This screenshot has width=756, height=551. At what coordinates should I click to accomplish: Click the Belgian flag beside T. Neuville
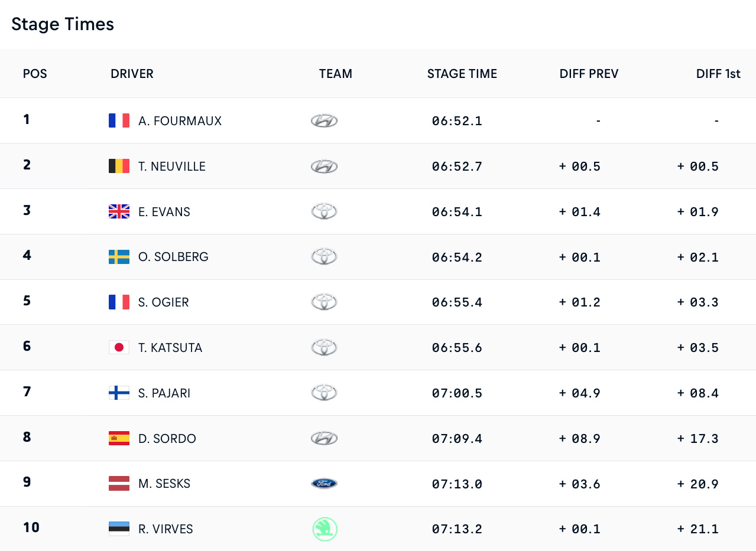(x=119, y=166)
